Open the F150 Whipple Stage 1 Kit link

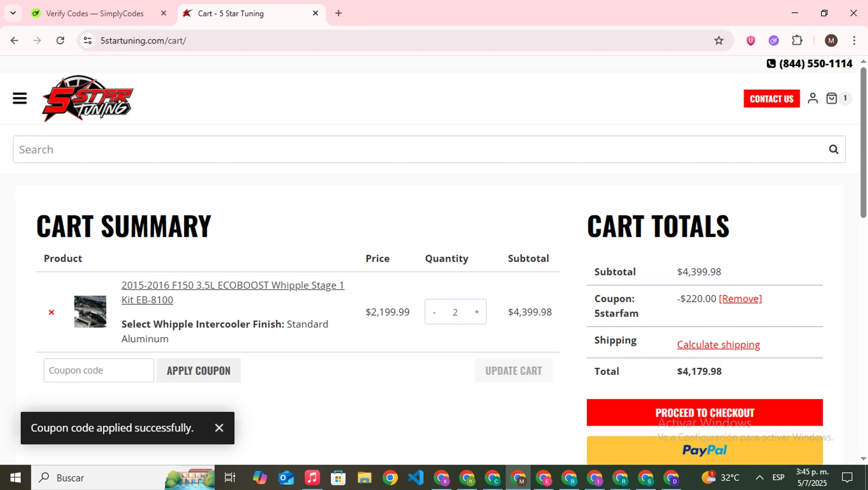(x=233, y=293)
